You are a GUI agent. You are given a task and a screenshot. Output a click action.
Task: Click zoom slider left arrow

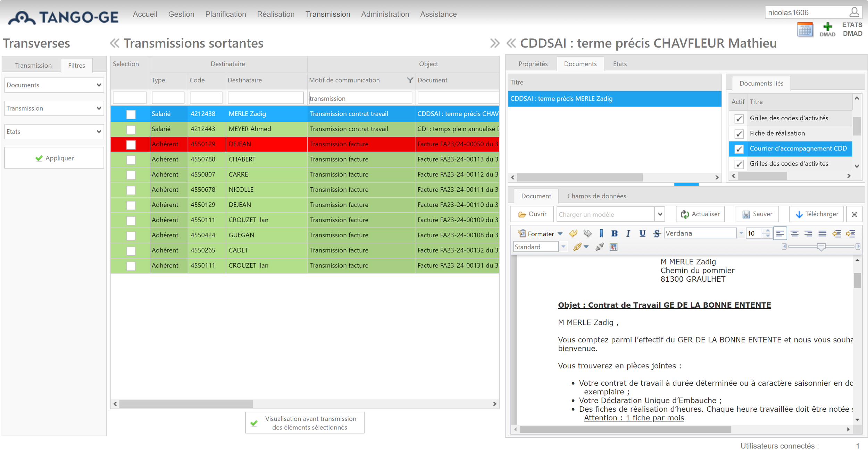(x=784, y=247)
